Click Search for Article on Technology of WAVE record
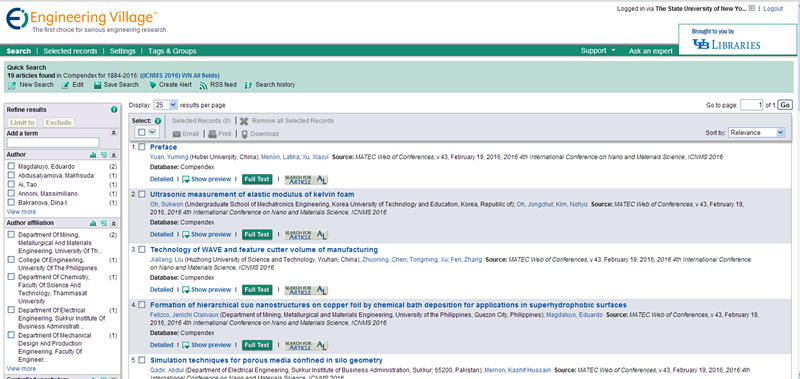800x379 pixels. [306, 290]
